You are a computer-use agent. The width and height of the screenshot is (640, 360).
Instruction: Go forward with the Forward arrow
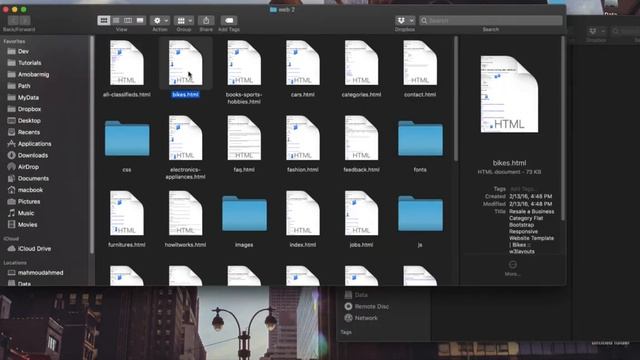click(x=25, y=20)
